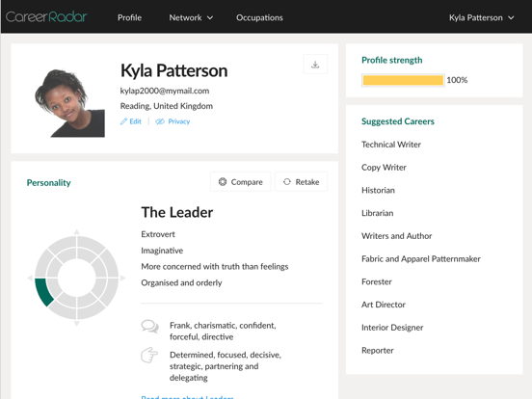Viewport: 532px width, 399px height.
Task: Go to Occupations page
Action: point(259,17)
